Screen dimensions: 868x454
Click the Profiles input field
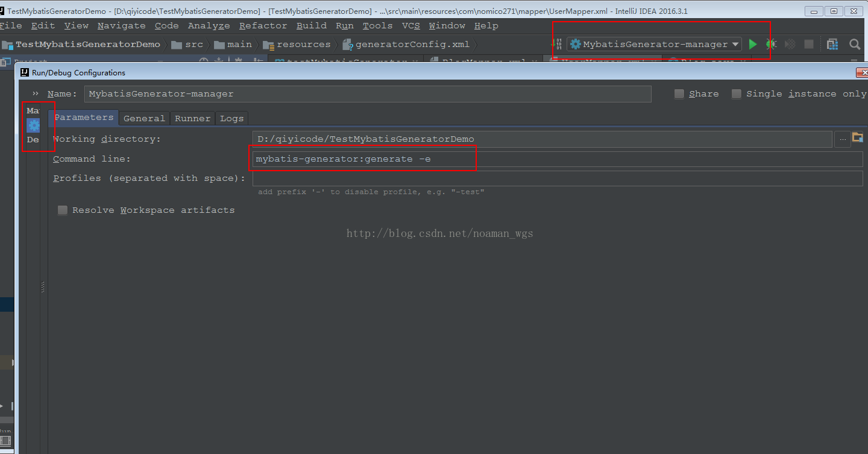[x=558, y=178]
